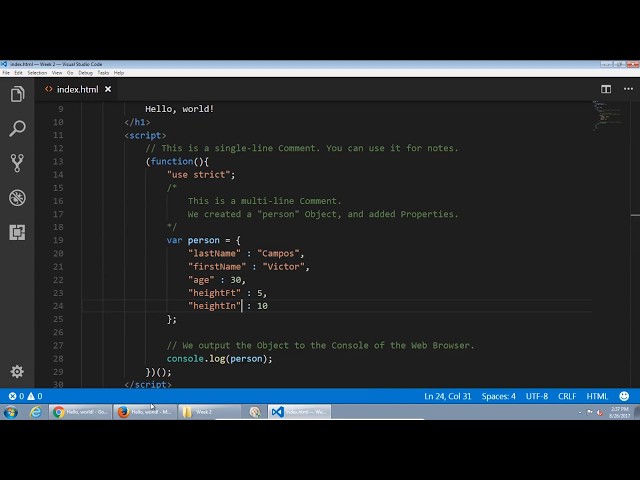Image resolution: width=640 pixels, height=480 pixels.
Task: Click the taskbar clock
Action: pyautogui.click(x=620, y=412)
